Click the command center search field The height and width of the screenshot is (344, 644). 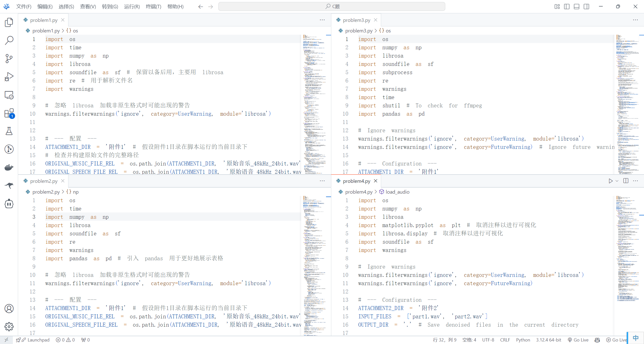point(332,7)
